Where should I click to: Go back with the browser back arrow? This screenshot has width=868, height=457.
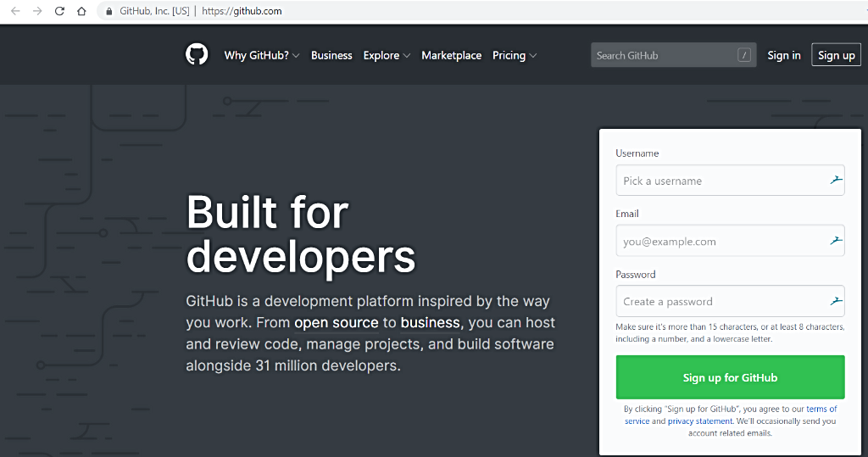click(x=15, y=11)
